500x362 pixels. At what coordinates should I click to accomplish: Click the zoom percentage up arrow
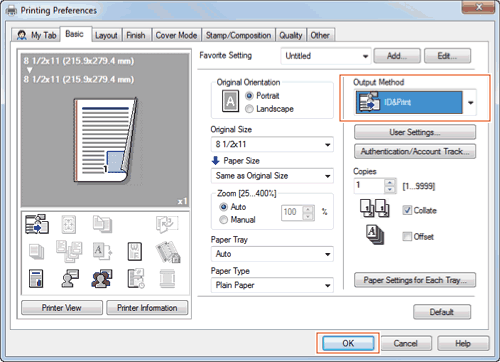308,209
